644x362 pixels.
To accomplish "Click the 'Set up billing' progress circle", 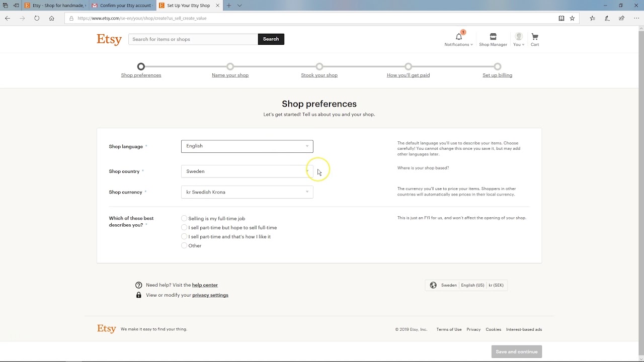I will [x=497, y=66].
